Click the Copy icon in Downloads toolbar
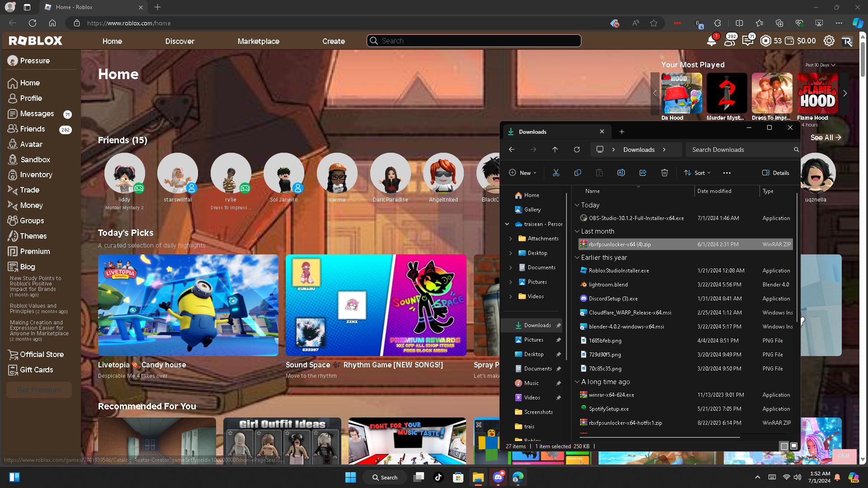868x488 pixels. pos(578,173)
